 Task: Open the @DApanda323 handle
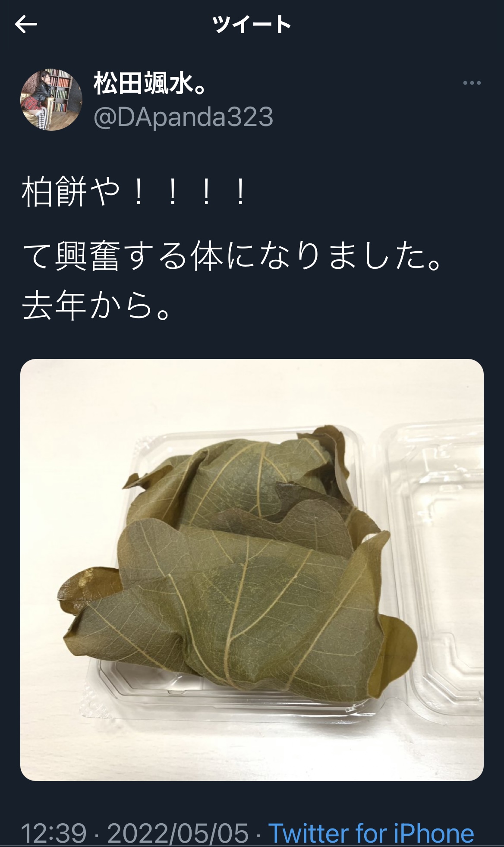183,117
